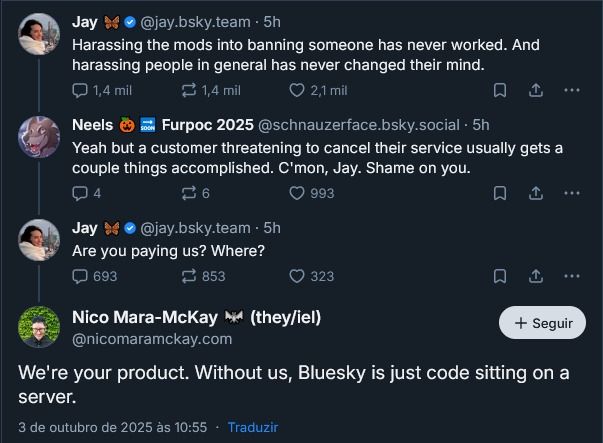This screenshot has height=443, width=603.
Task: Follow Nico Mara-McKay with Seguir button
Action: point(543,323)
